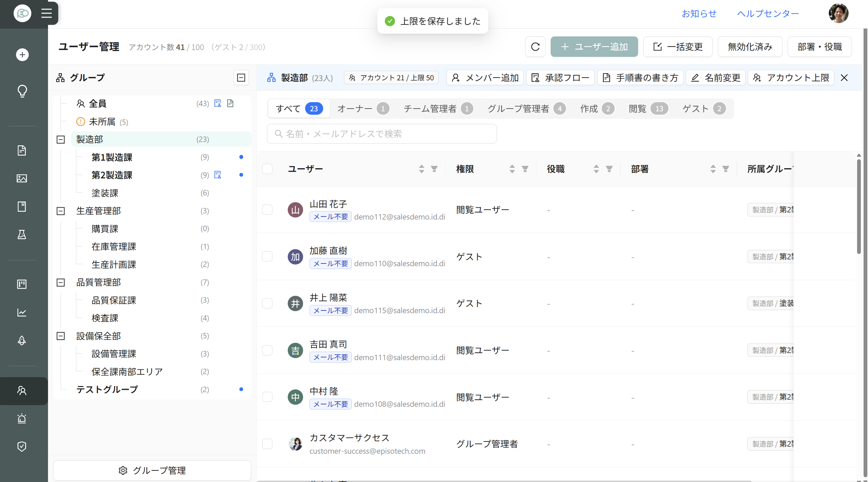Open the お知らせ link
Viewport: 868px width, 482px height.
(699, 14)
